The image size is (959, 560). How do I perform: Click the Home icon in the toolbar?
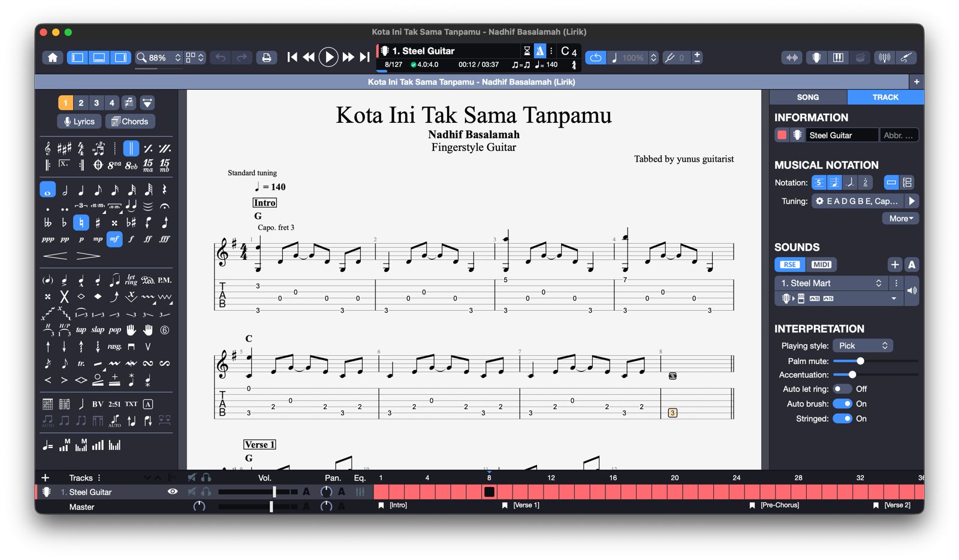click(x=53, y=57)
